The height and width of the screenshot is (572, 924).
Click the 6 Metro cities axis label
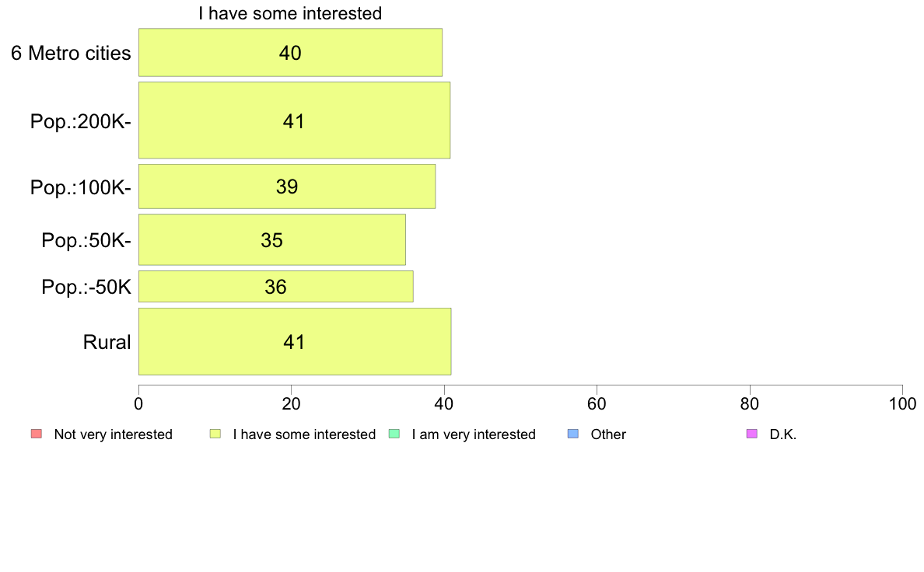(71, 53)
